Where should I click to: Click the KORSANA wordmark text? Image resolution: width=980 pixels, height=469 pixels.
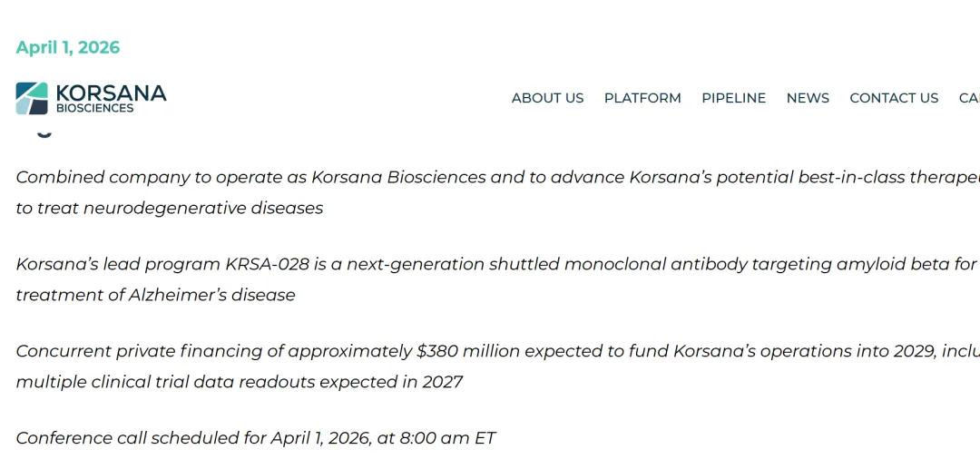[111, 93]
